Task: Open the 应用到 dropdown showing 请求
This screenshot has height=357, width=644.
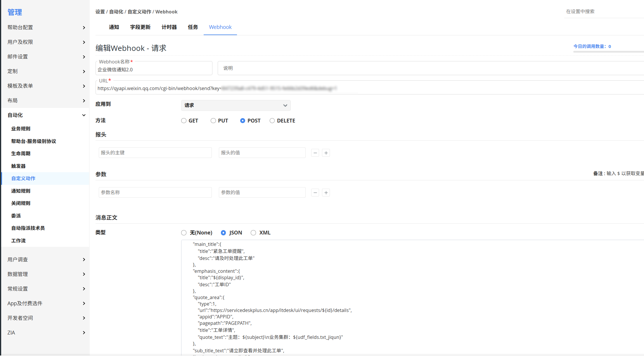Action: pos(236,105)
